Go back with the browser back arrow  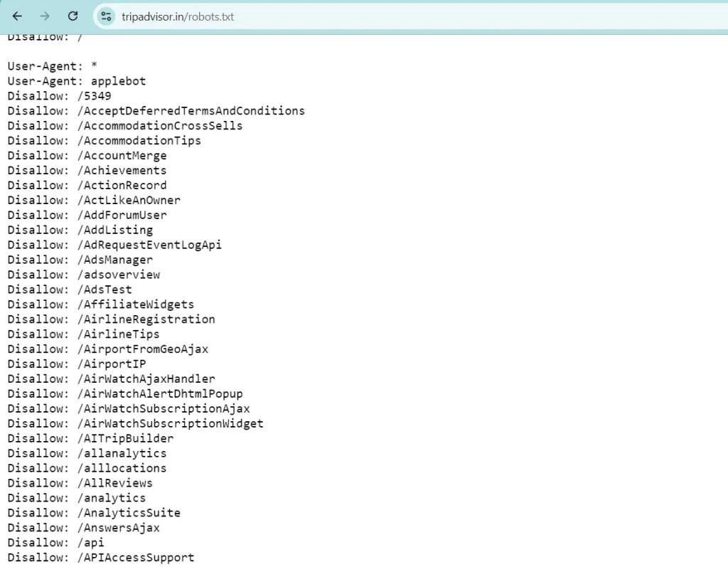[17, 16]
